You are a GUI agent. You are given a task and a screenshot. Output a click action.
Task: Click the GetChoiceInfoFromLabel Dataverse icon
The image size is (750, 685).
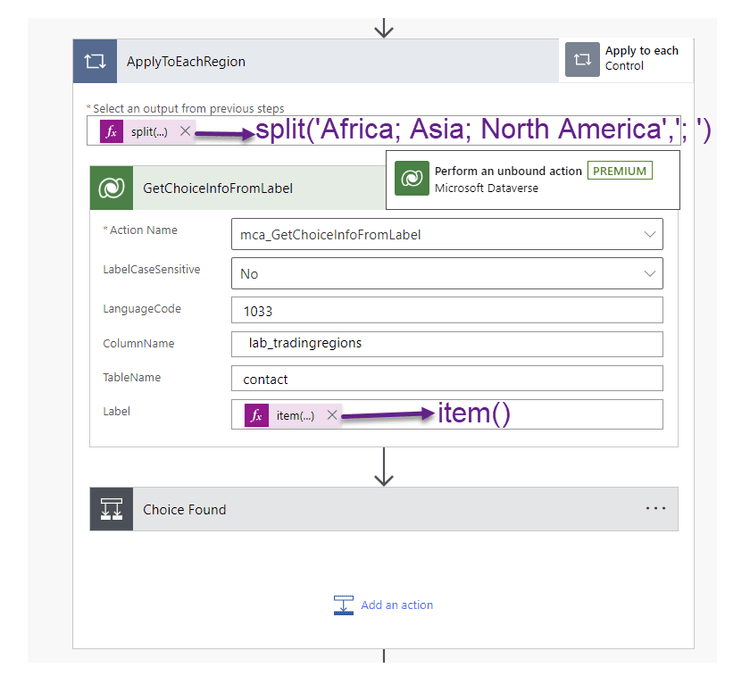111,188
